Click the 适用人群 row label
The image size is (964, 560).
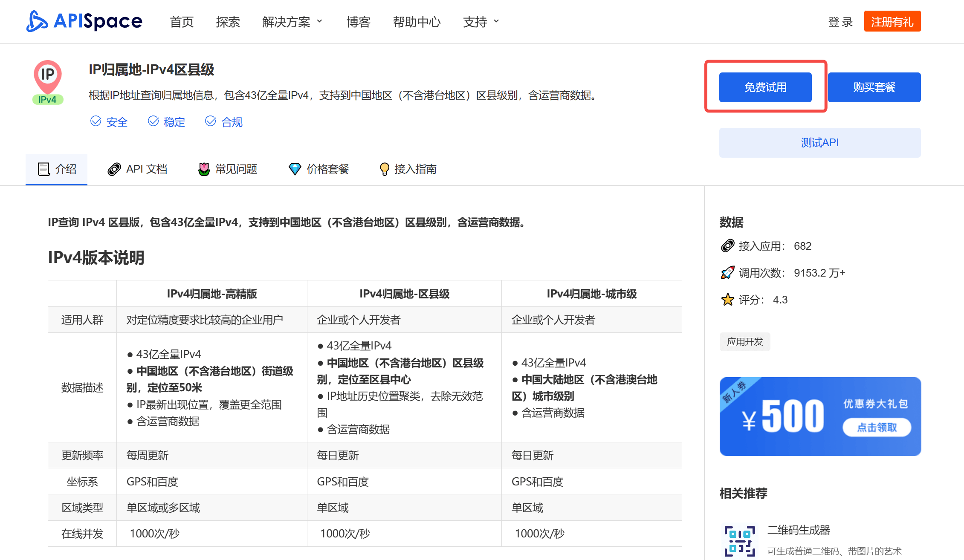82,320
